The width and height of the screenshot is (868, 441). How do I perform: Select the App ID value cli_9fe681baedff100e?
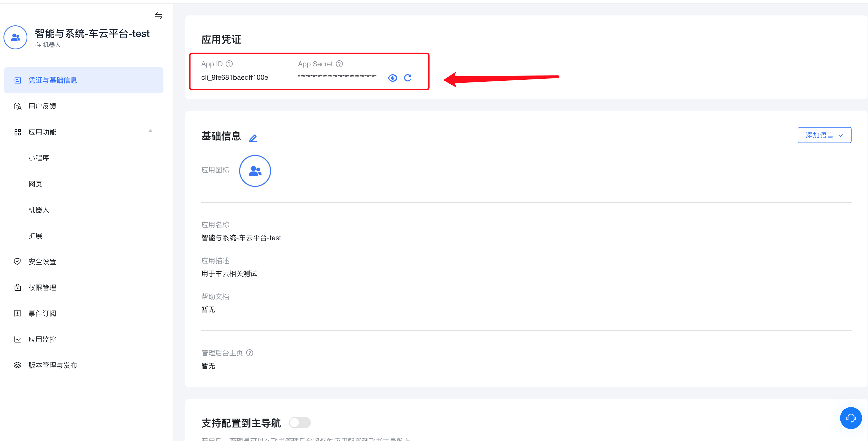coord(234,77)
